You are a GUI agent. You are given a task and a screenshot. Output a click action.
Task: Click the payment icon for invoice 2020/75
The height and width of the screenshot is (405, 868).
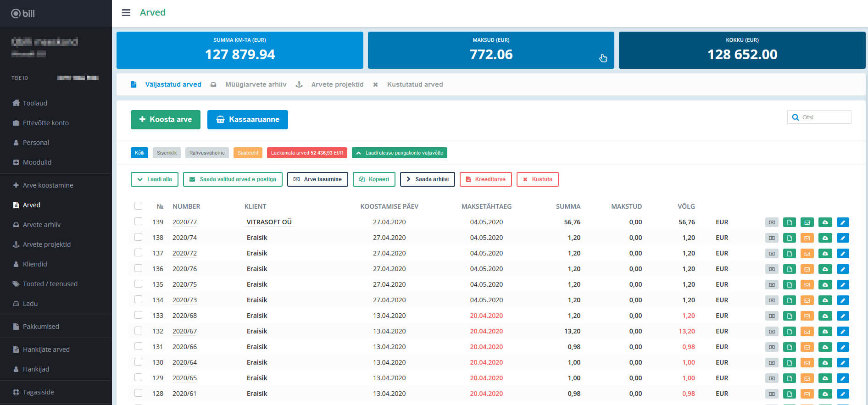click(x=772, y=285)
